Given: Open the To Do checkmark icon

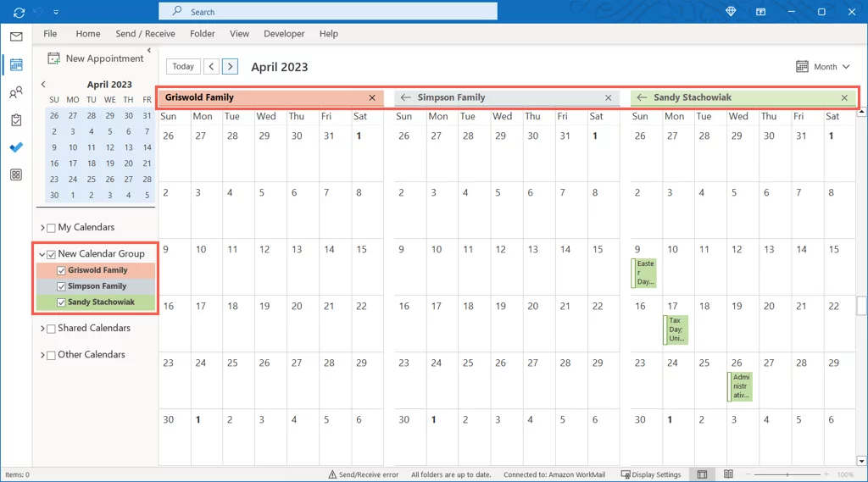Looking at the screenshot, I should pyautogui.click(x=15, y=147).
